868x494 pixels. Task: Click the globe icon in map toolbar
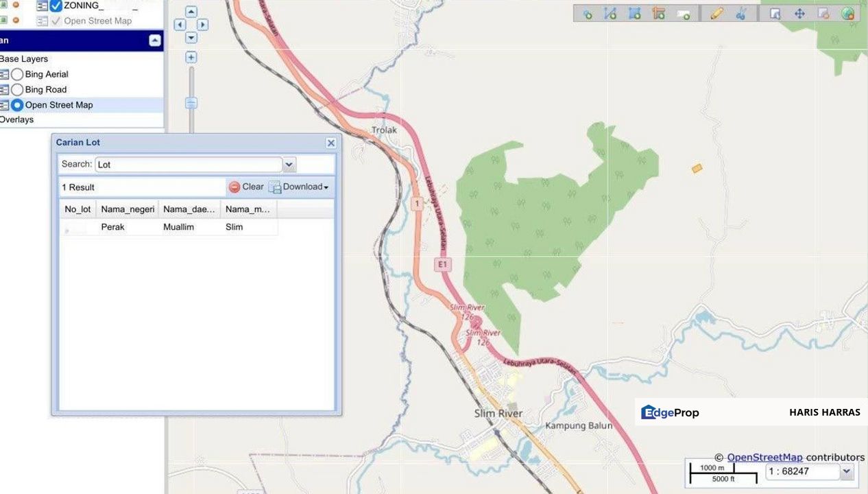[x=848, y=14]
